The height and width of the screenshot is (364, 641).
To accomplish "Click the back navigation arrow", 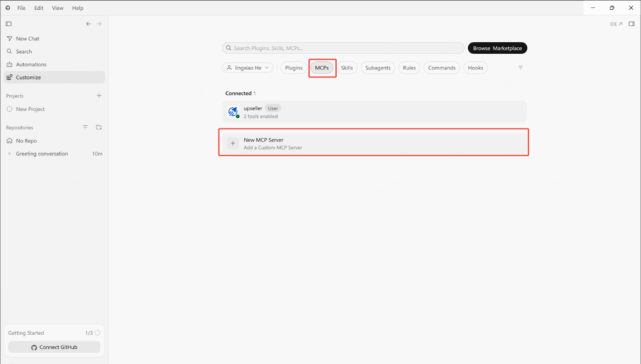I will coord(89,24).
